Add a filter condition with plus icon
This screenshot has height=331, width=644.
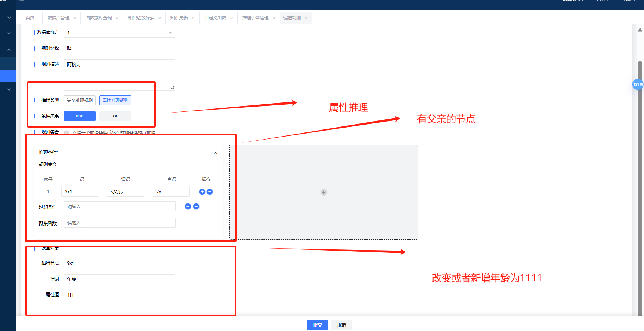[188, 206]
